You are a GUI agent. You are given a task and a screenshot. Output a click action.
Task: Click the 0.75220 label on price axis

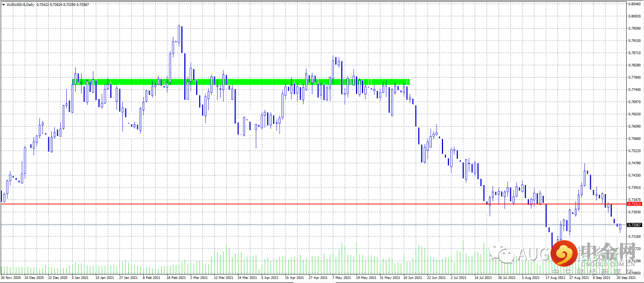point(634,150)
